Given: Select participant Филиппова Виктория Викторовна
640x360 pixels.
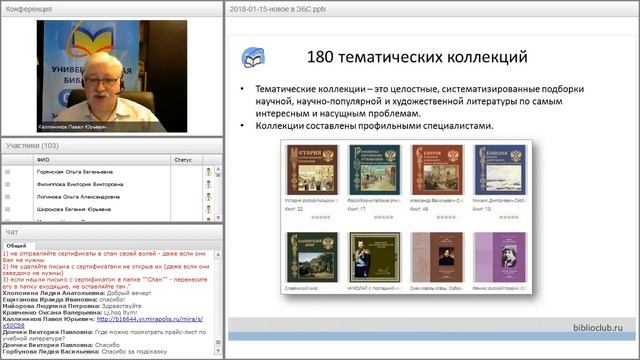Looking at the screenshot, I should pos(80,184).
